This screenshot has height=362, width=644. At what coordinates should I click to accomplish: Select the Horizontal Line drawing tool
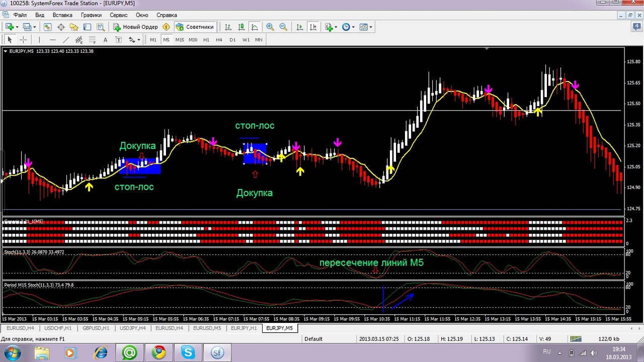tap(52, 40)
